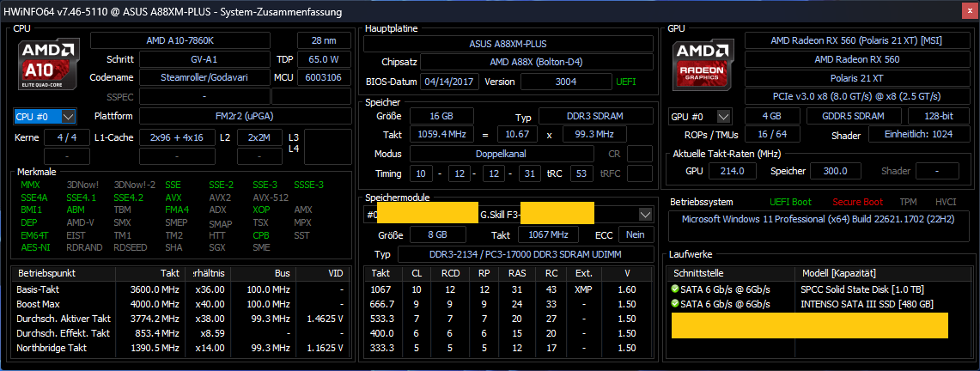Click the VID column header
Image resolution: width=980 pixels, height=371 pixels.
324,274
